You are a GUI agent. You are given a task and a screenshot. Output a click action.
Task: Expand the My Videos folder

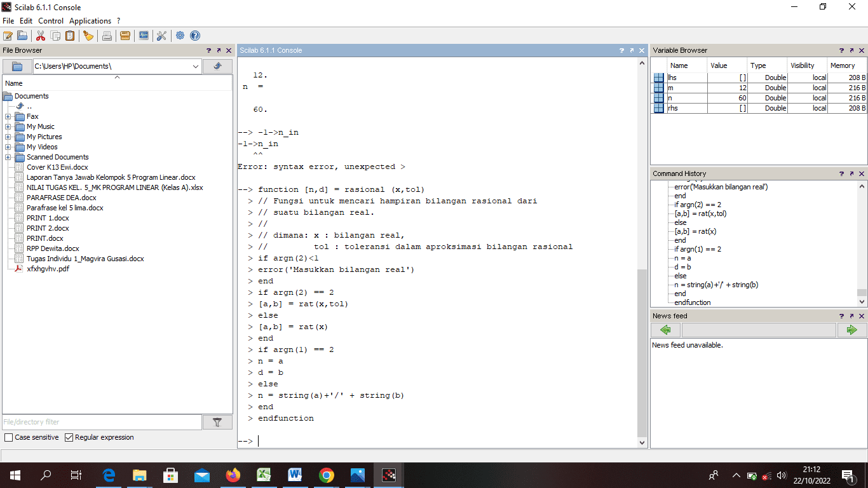[x=8, y=147]
